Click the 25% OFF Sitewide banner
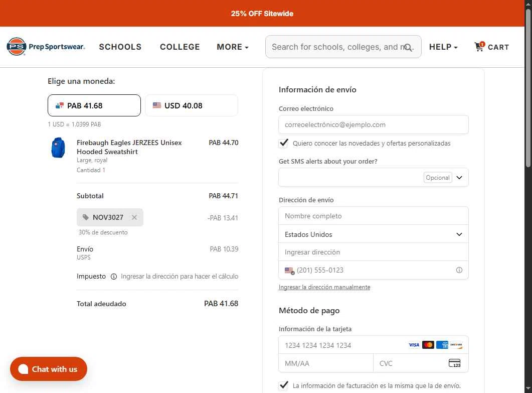This screenshot has height=393, width=532. [x=262, y=14]
